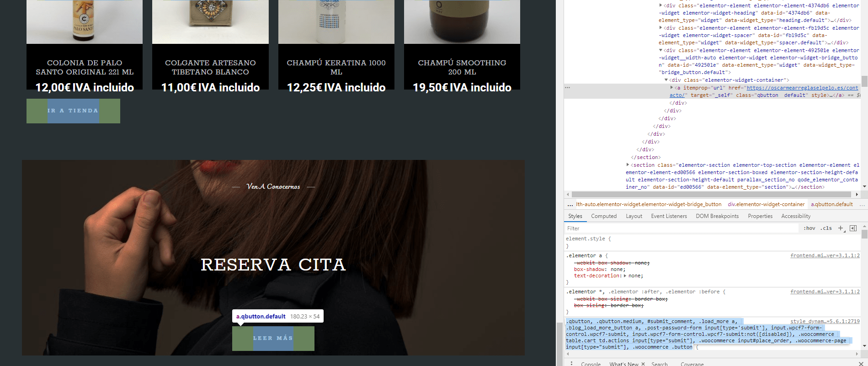The height and width of the screenshot is (366, 868).
Task: Open the Computed tab
Action: tap(604, 216)
